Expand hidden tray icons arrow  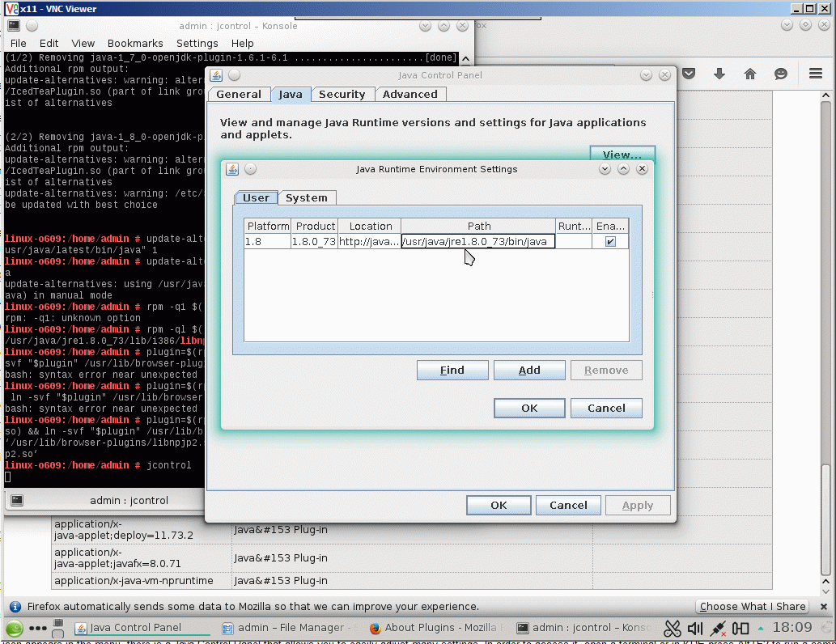click(760, 628)
